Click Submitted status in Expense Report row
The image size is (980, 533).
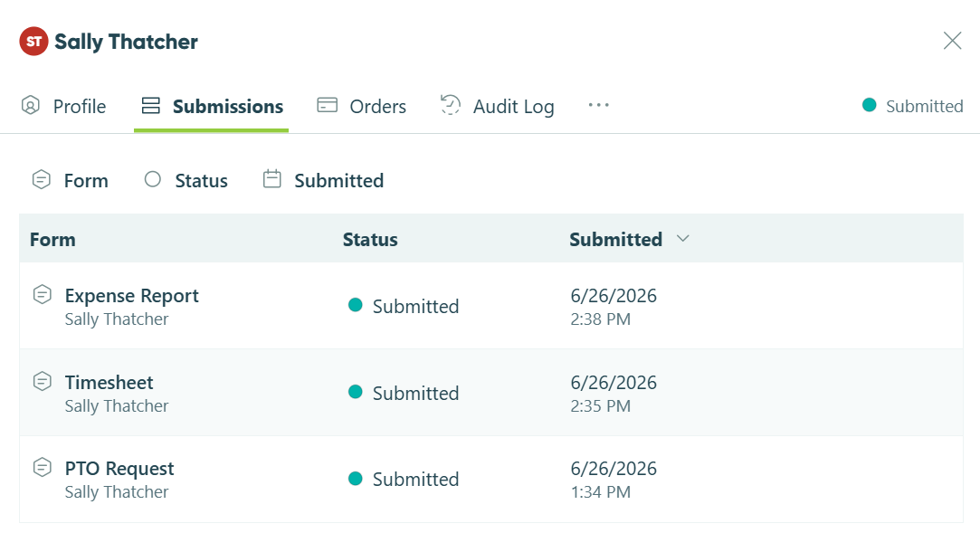click(415, 306)
